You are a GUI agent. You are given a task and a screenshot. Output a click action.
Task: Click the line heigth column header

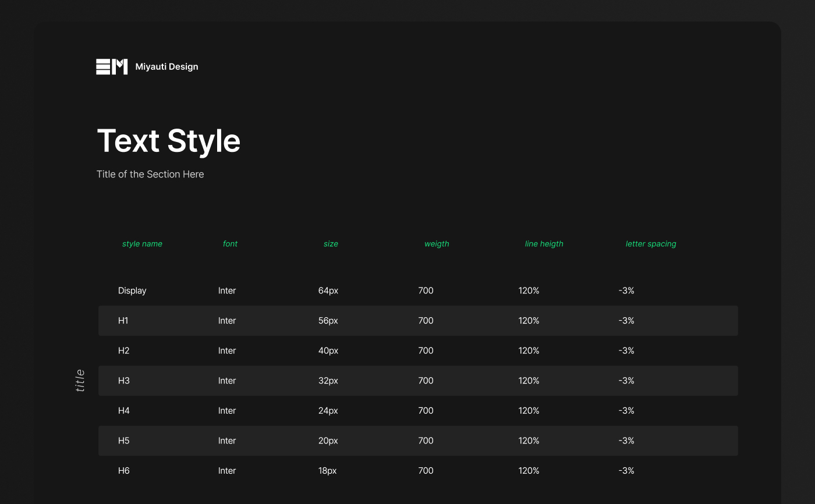(544, 244)
